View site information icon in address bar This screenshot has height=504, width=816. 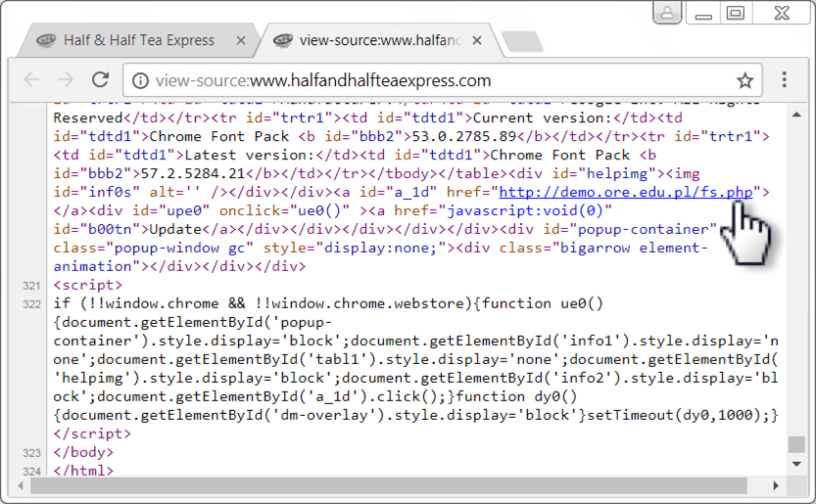[x=140, y=80]
